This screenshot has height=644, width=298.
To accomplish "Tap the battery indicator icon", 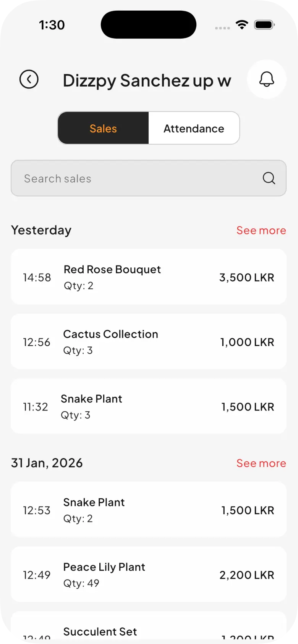I will [264, 25].
